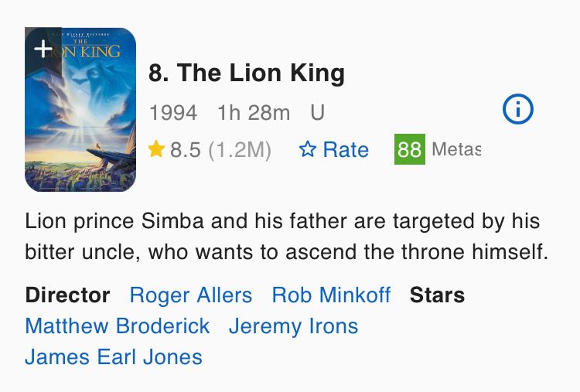This screenshot has width=580, height=392.
Task: View Matthew Broderick's profile
Action: pyautogui.click(x=118, y=326)
